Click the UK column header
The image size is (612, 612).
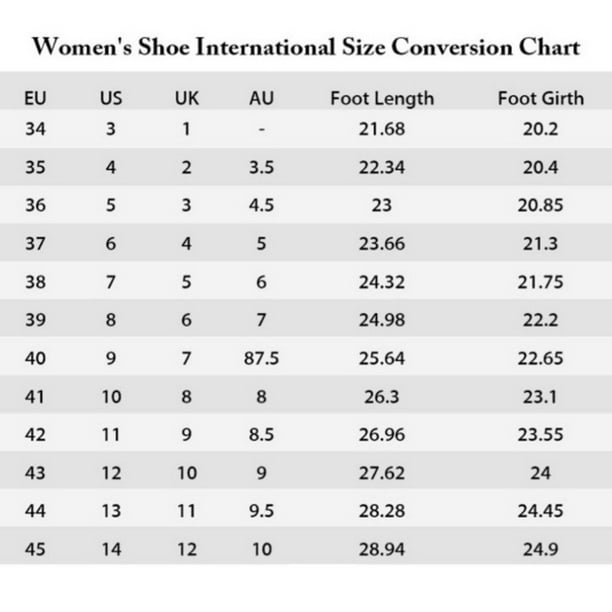(187, 98)
